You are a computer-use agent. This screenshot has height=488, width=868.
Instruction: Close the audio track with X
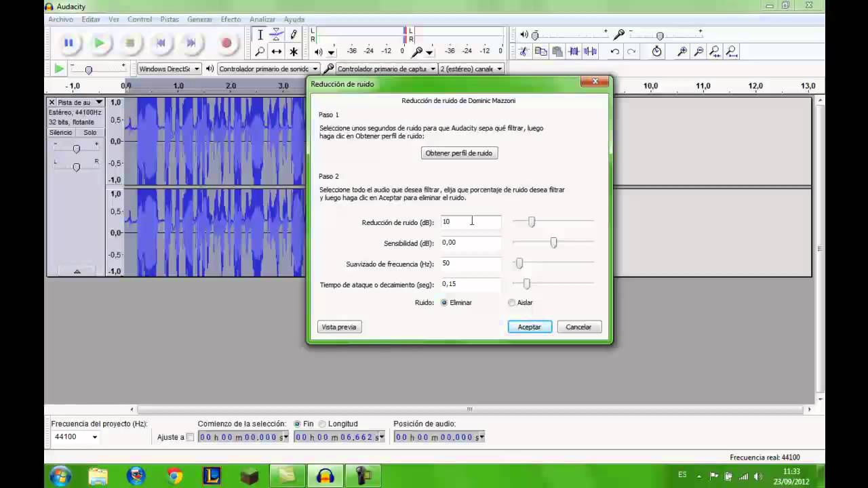[52, 102]
